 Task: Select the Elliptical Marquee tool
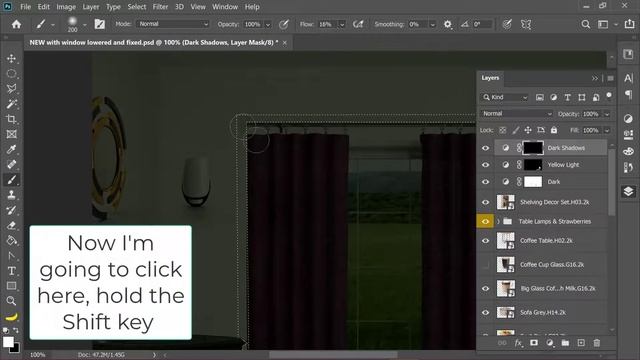[x=11, y=74]
